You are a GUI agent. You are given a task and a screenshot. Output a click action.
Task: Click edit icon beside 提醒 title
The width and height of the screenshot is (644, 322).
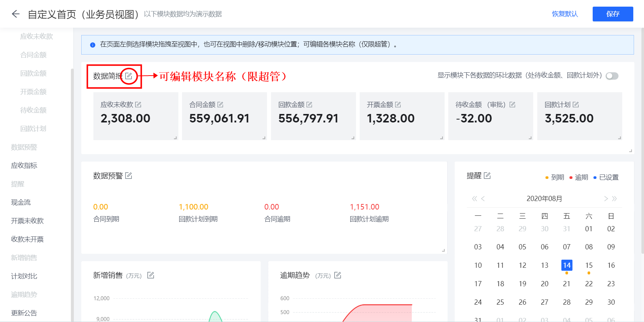click(487, 176)
